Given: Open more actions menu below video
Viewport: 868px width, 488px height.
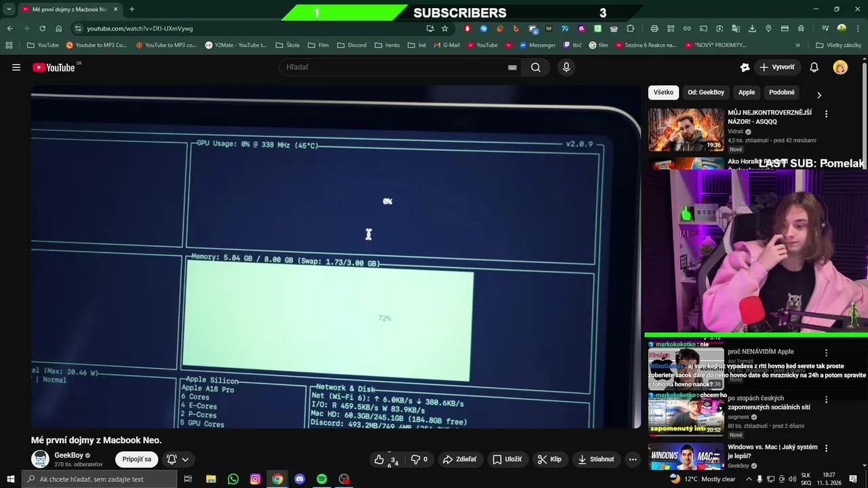Looking at the screenshot, I should [x=633, y=460].
